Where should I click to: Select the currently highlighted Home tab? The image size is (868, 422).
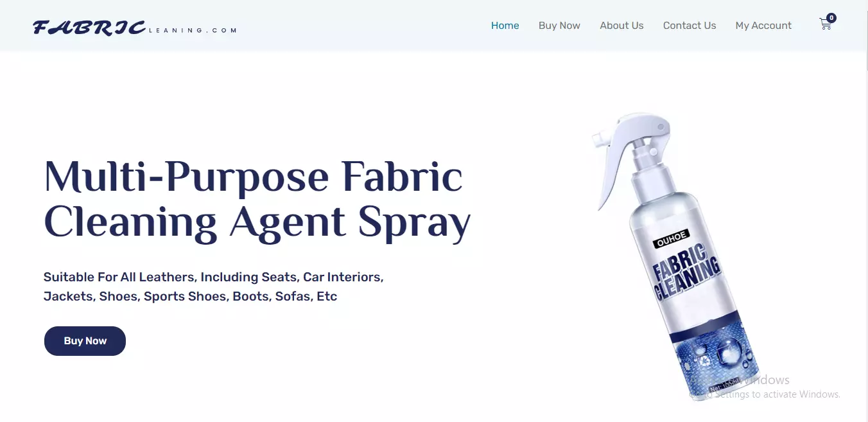[505, 25]
